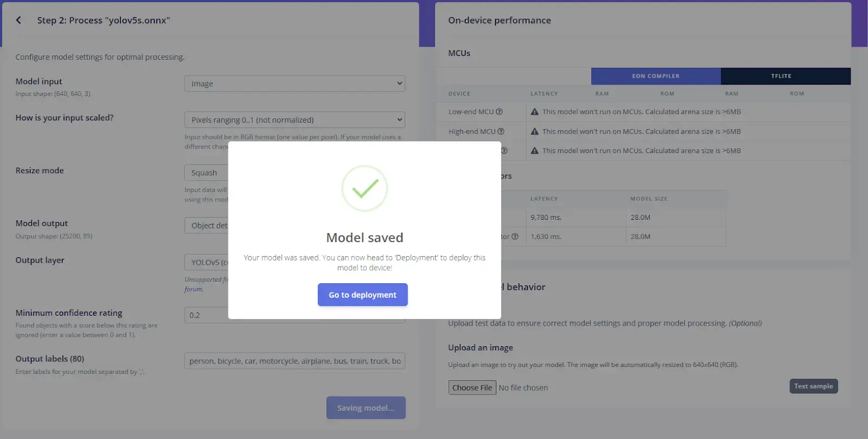Switch to the EON Compiler tab
The height and width of the screenshot is (439, 868).
click(x=656, y=76)
